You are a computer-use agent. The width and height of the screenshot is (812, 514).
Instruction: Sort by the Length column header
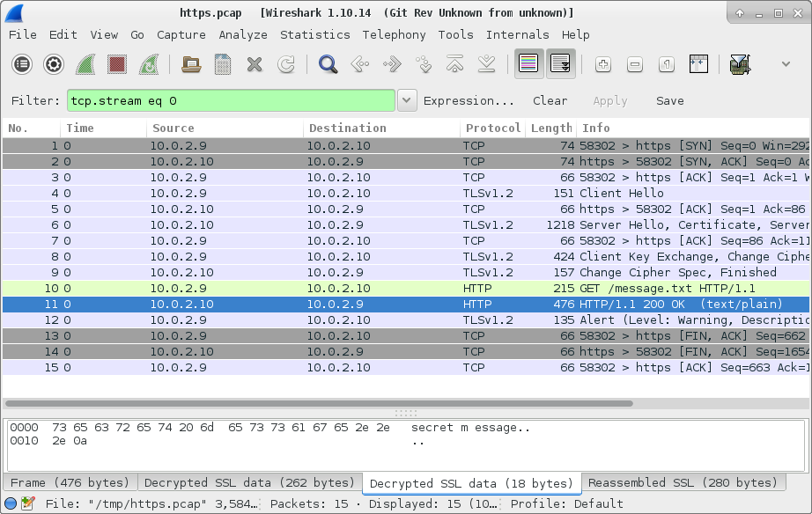[x=551, y=128]
